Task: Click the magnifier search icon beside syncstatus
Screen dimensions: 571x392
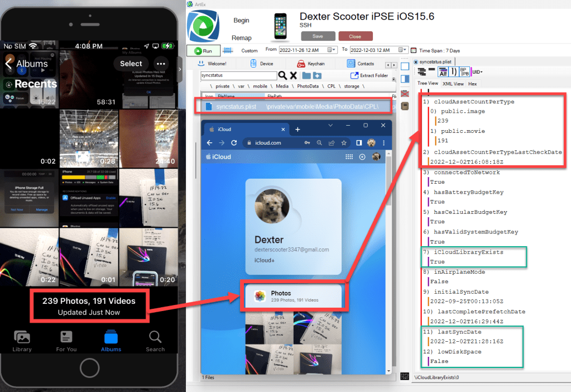Action: [282, 75]
